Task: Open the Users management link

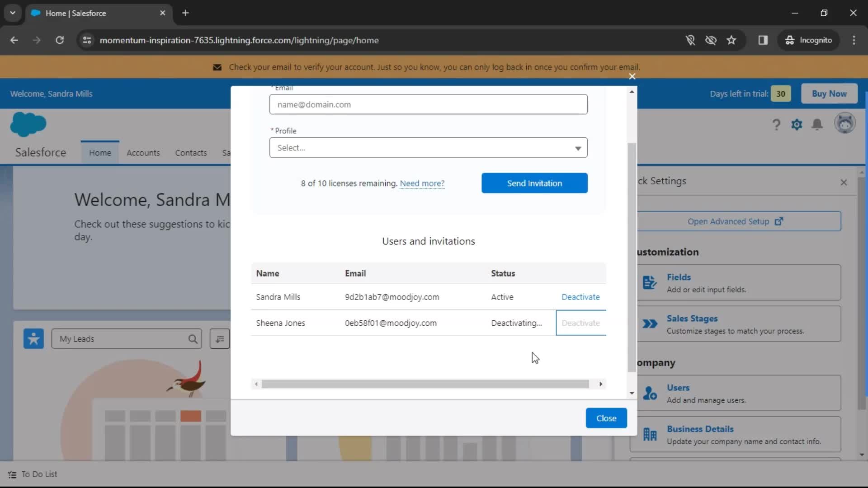Action: point(678,388)
